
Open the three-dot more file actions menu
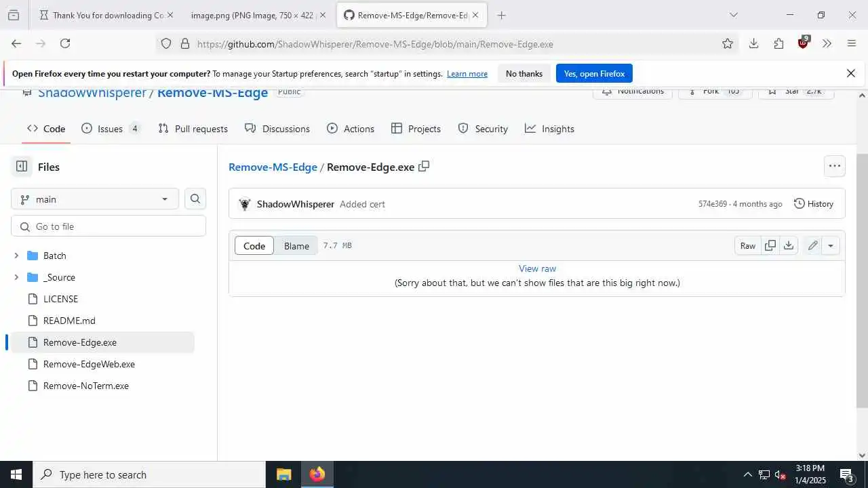point(835,166)
